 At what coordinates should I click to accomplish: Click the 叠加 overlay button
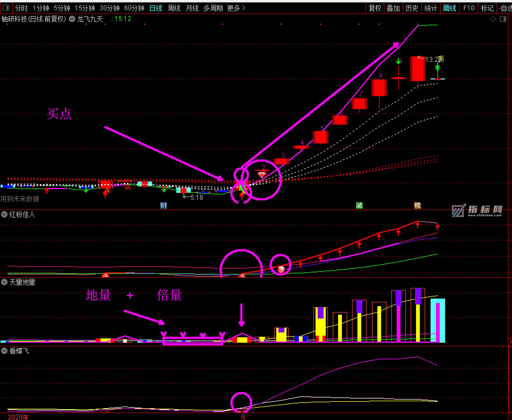click(x=393, y=8)
